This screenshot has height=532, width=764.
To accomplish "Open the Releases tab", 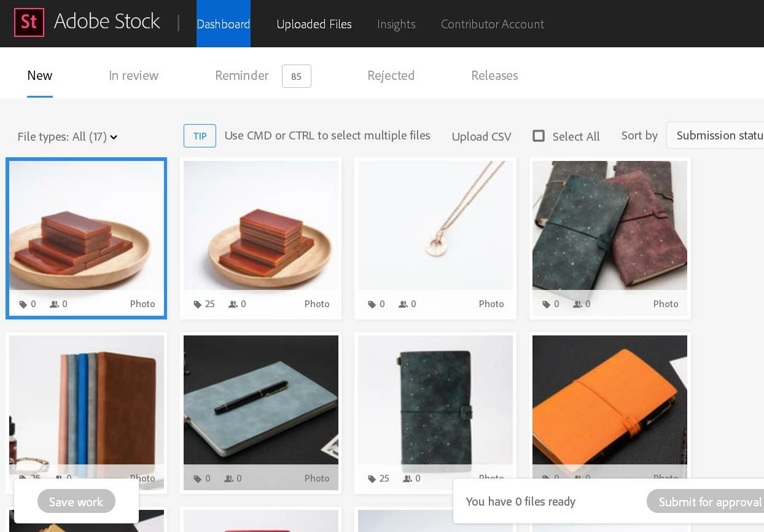I will click(x=494, y=76).
